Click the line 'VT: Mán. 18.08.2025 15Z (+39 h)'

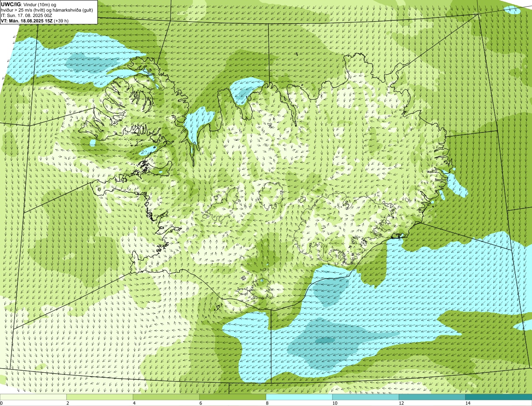(34, 20)
